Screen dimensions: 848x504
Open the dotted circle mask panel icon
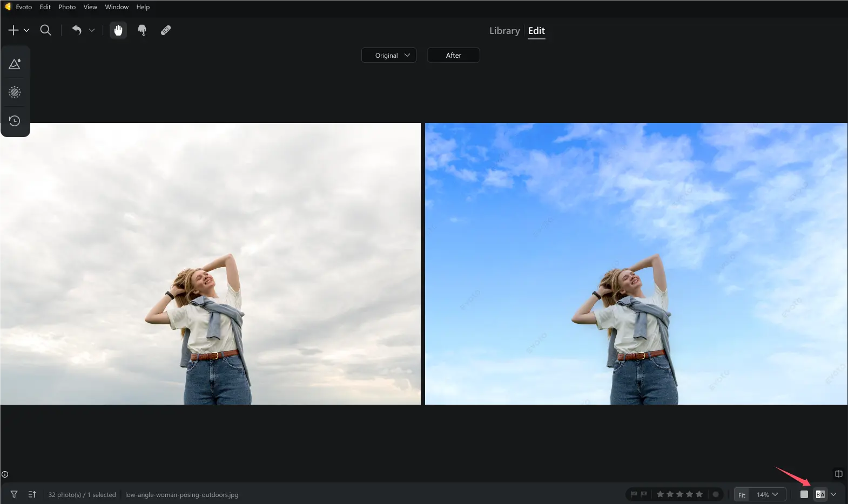(15, 92)
